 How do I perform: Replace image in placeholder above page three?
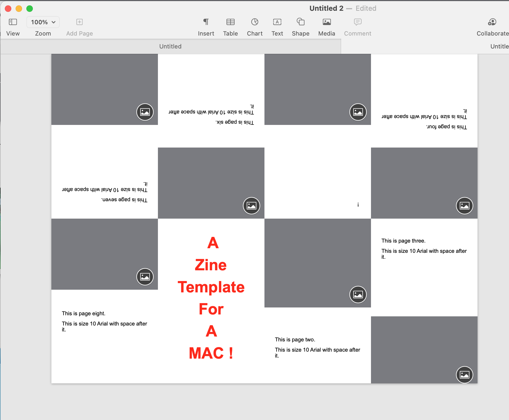coord(465,206)
